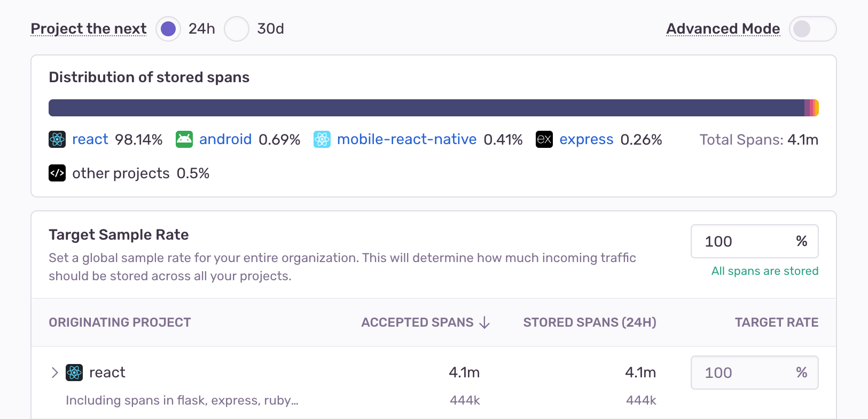Click the other projects code icon

coord(57,173)
